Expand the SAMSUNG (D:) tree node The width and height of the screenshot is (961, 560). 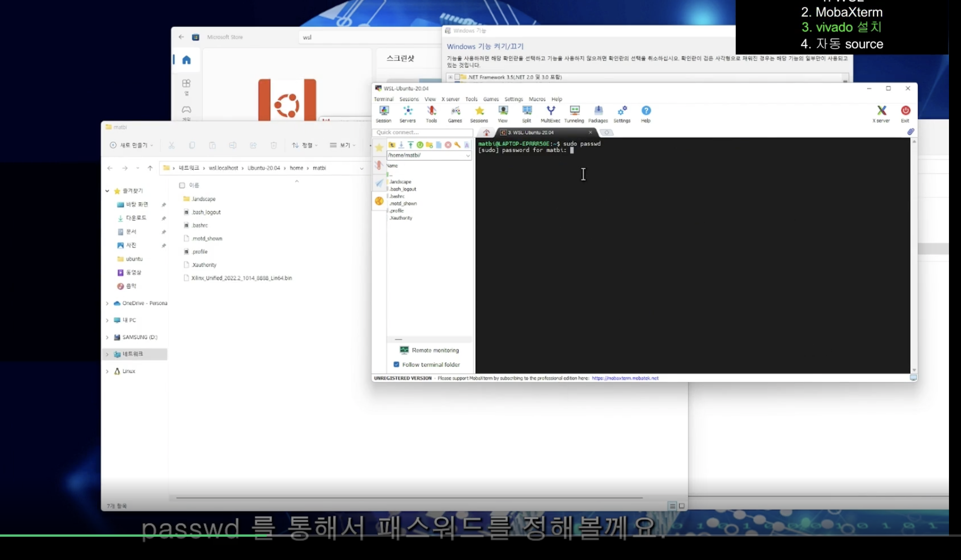[107, 337]
